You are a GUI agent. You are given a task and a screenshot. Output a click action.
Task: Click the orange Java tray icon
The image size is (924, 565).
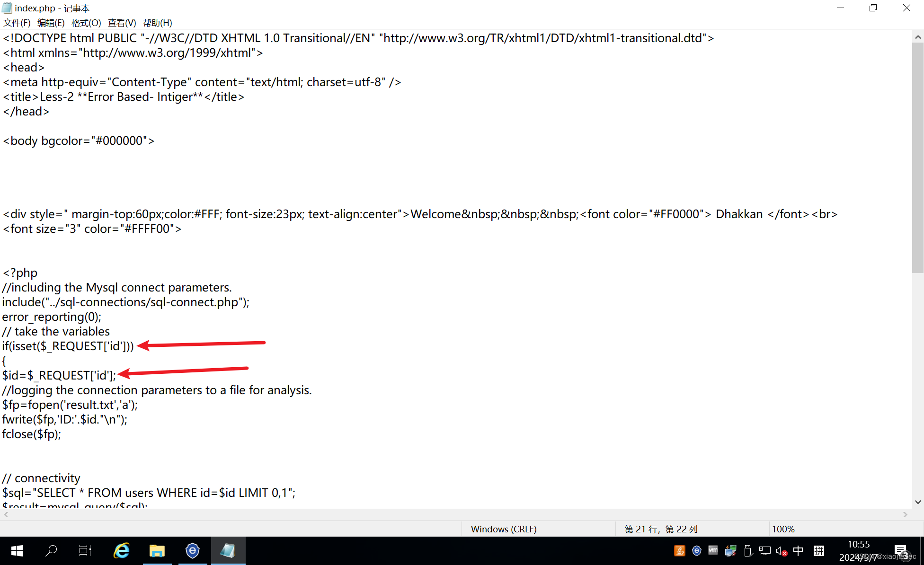680,551
